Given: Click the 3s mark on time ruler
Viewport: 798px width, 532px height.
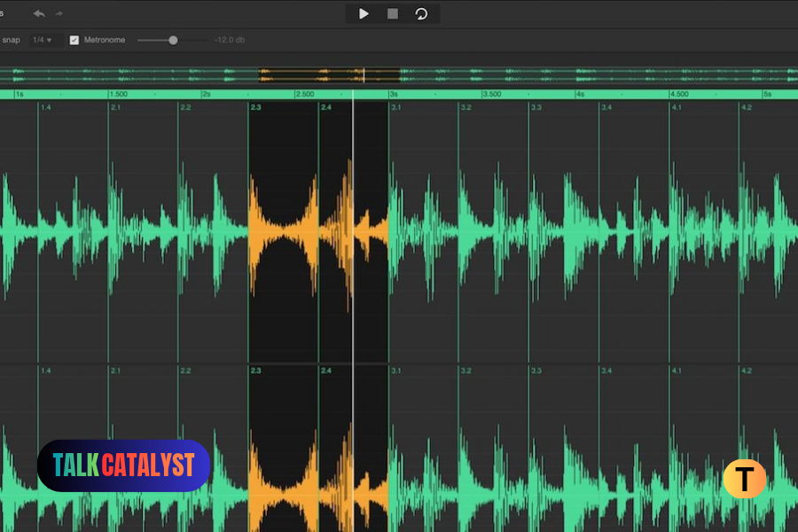Looking at the screenshot, I should pos(394,94).
